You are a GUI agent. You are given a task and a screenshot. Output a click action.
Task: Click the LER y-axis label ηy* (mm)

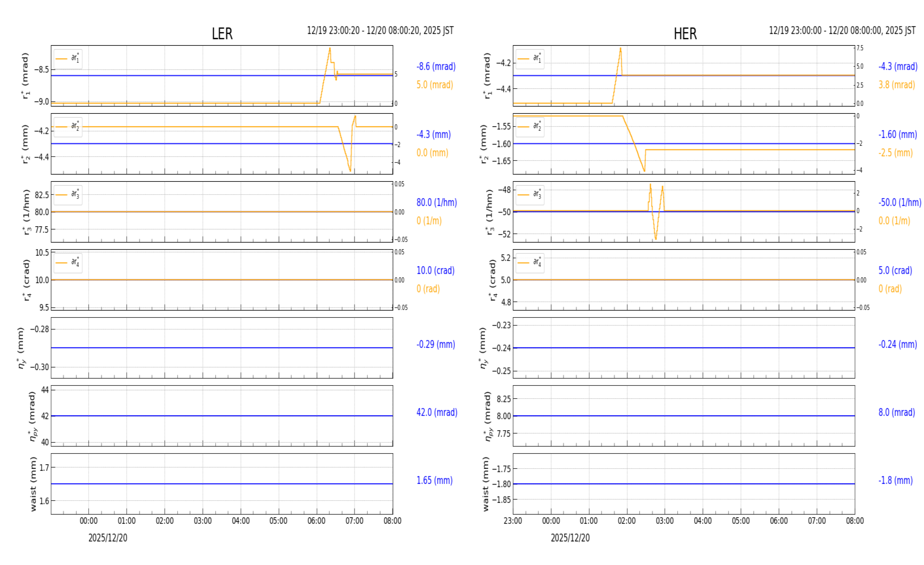tap(23, 348)
